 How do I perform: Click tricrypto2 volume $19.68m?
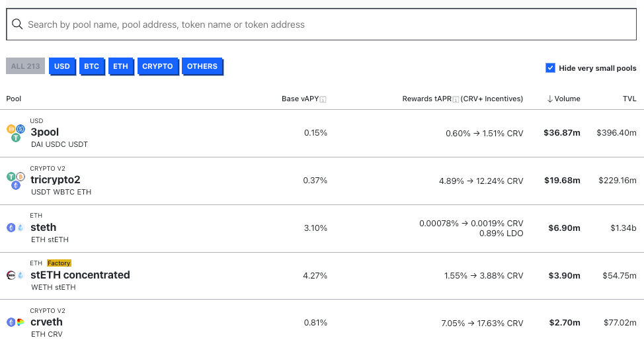click(x=562, y=181)
